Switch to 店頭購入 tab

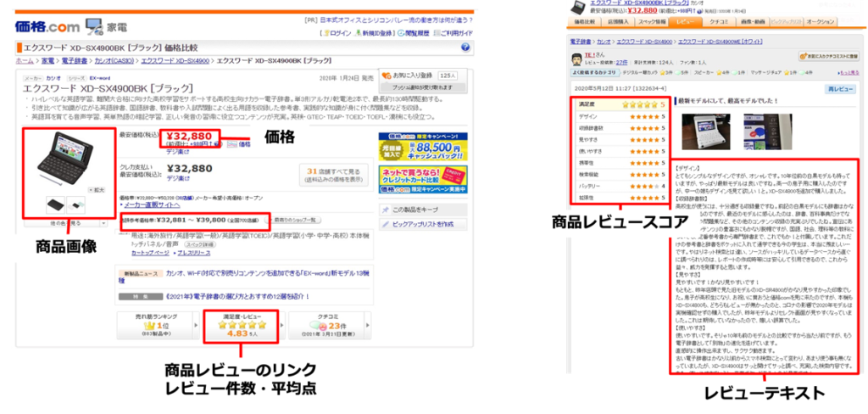(618, 21)
